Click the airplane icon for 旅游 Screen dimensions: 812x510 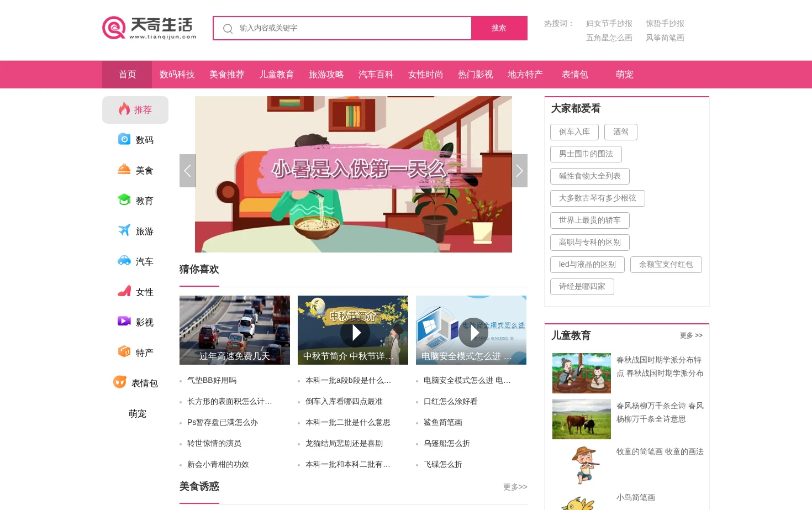click(124, 230)
